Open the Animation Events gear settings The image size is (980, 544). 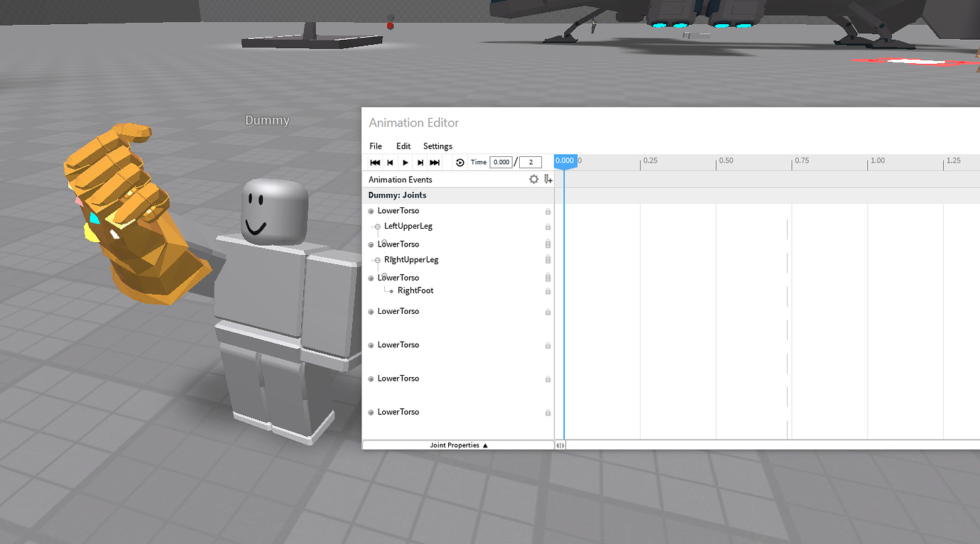(x=534, y=180)
